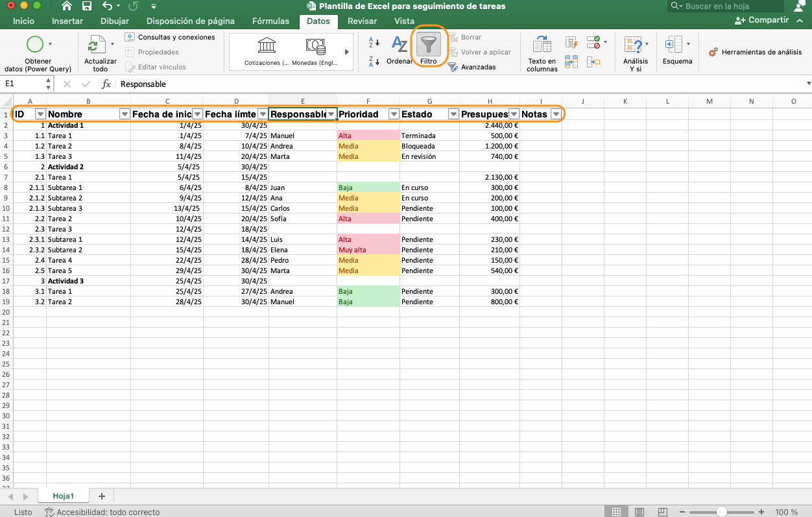This screenshot has width=812, height=517.
Task: Expand more data types with the arrow
Action: [346, 51]
